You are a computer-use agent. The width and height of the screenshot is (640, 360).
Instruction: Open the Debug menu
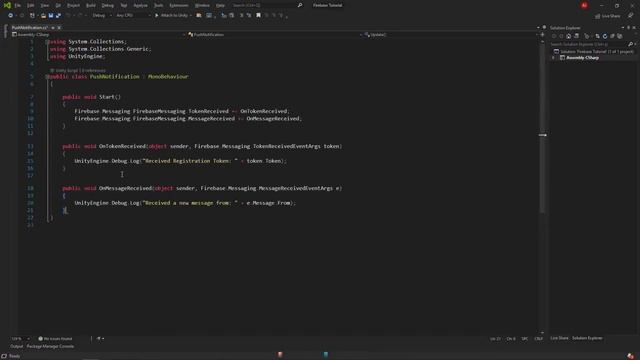point(108,5)
